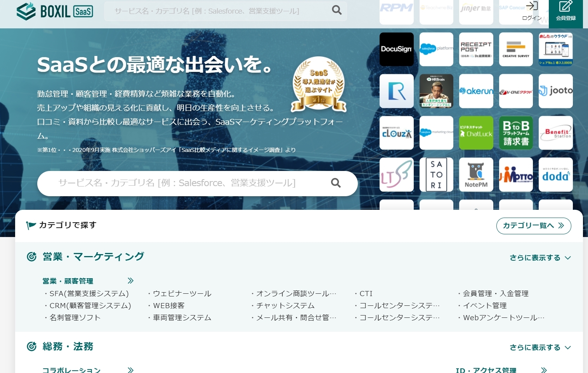Open the 名刺管理ソフト link
The width and height of the screenshot is (588, 373).
pos(75,317)
